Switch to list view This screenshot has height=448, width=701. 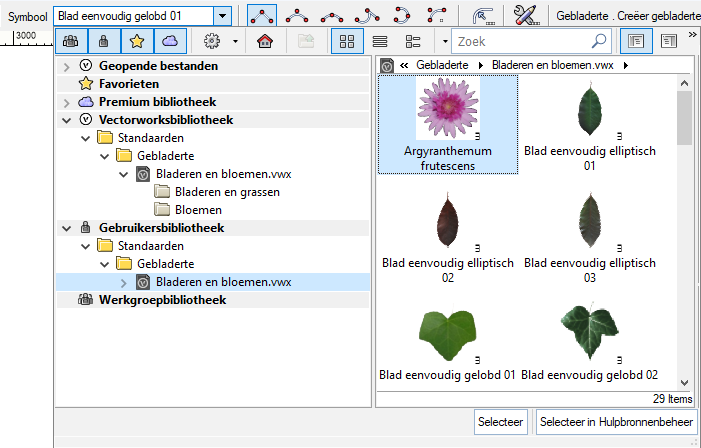click(380, 41)
